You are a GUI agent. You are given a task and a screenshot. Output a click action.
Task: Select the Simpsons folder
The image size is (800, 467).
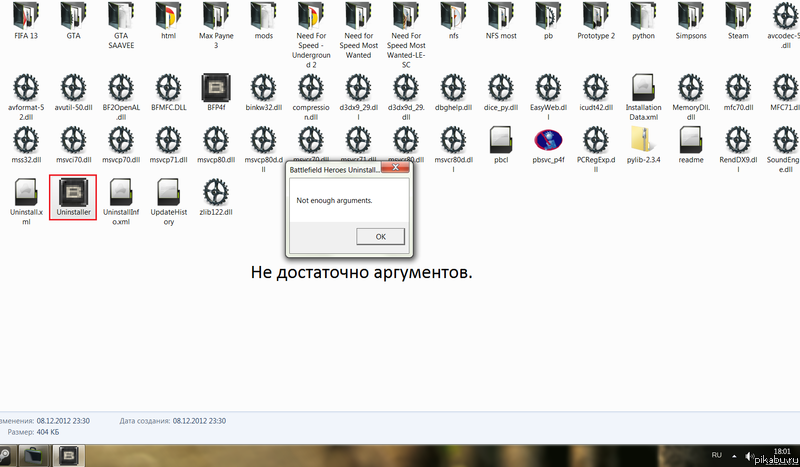(x=691, y=20)
